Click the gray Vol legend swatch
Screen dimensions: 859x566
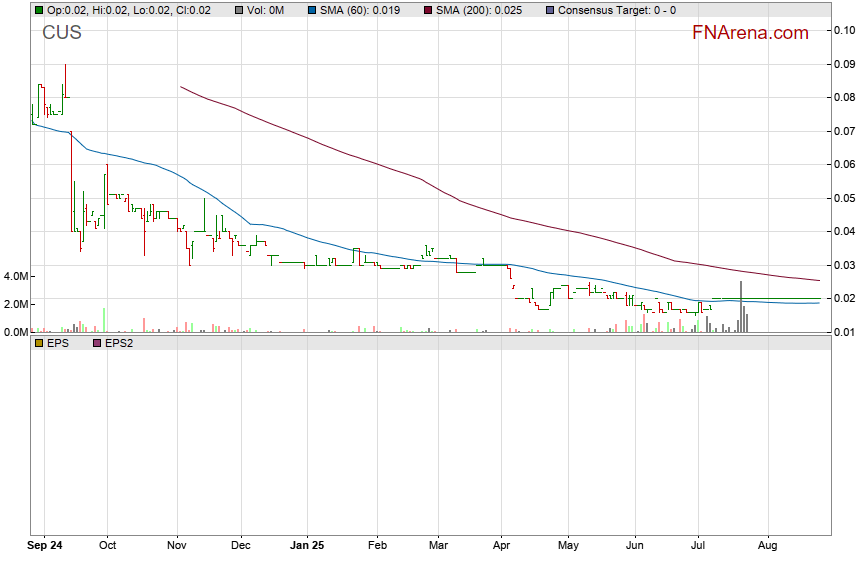pos(228,10)
